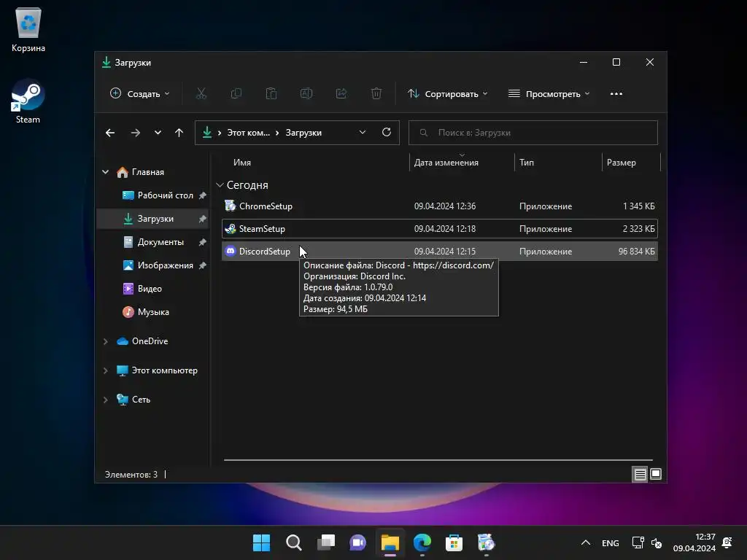Click the 09.04.2024 12:18 date cell
The width and height of the screenshot is (747, 560).
click(x=444, y=229)
